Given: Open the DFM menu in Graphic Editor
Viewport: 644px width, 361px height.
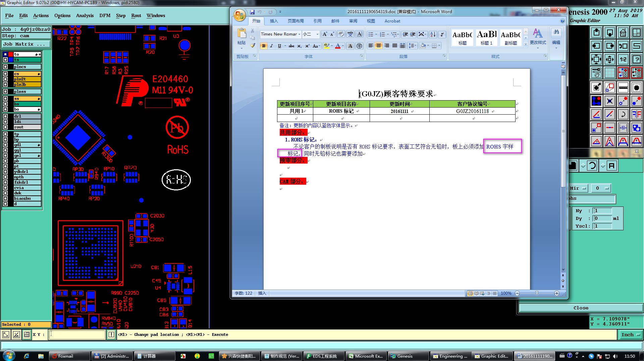Looking at the screenshot, I should [105, 15].
